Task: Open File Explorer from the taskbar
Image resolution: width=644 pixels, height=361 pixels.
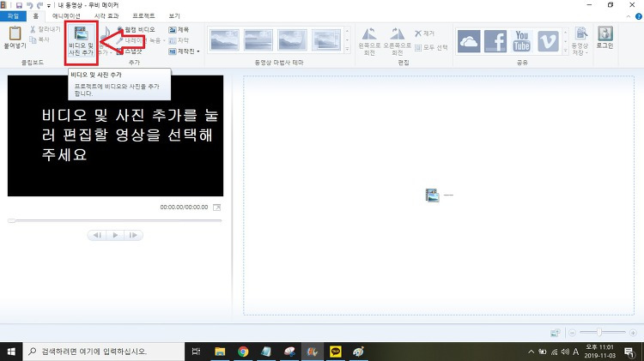Action: pos(220,352)
